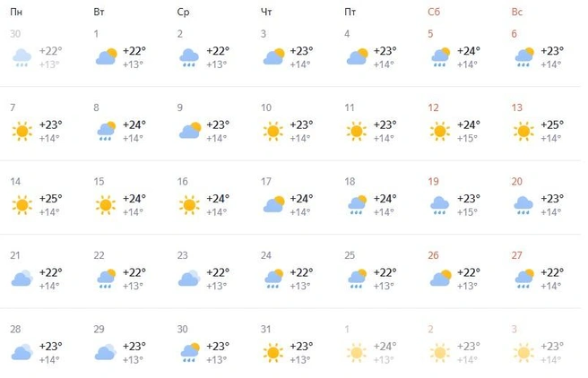The image size is (588, 378).
Task: Select the sun icon on day 31
Action: click(x=272, y=353)
